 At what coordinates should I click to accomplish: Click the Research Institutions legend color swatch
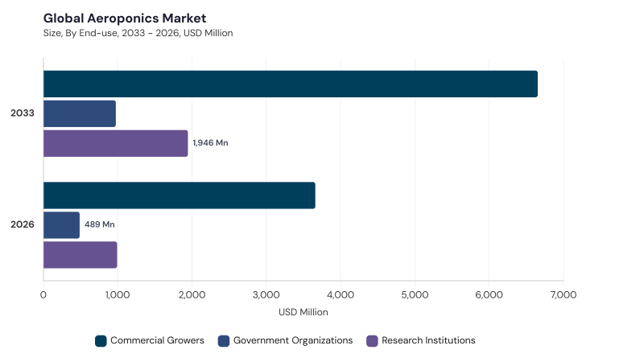tap(372, 341)
